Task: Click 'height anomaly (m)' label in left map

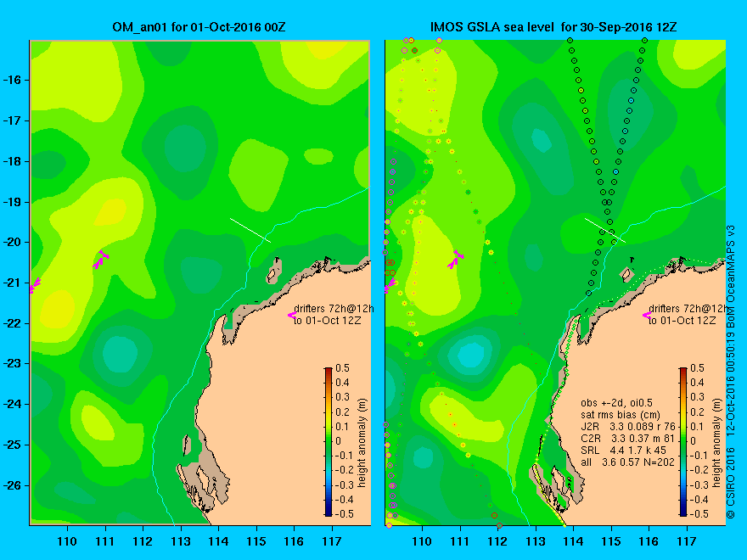Action: 362,443
